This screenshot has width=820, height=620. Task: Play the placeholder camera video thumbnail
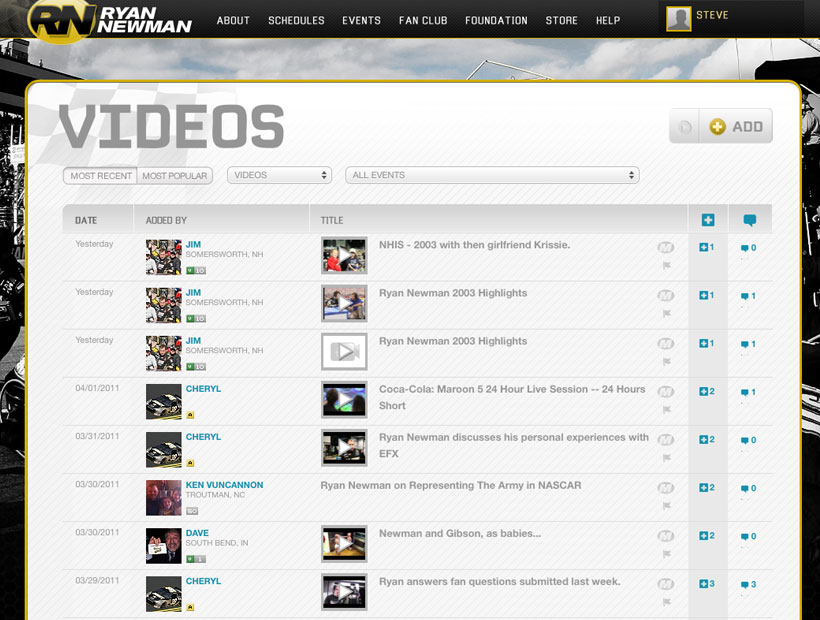(x=344, y=352)
